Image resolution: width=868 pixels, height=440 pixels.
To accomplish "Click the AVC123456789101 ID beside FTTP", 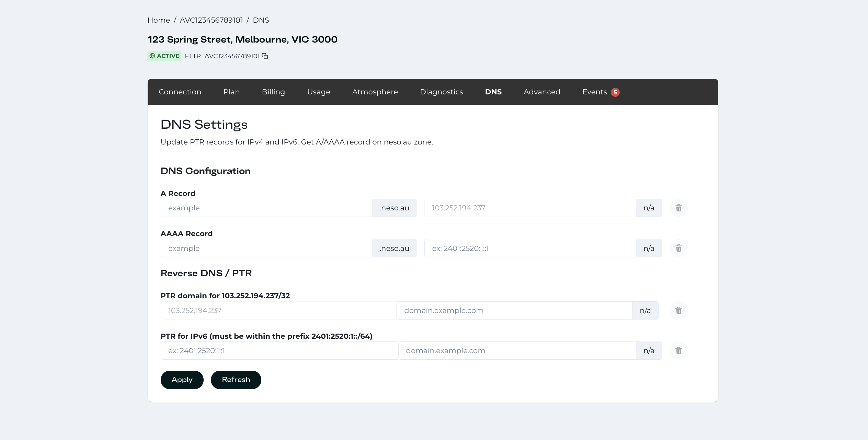I will tap(232, 56).
